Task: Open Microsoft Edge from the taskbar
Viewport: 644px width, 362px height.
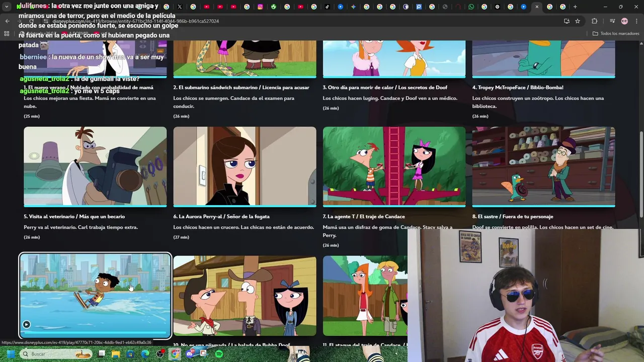Action: 145,354
